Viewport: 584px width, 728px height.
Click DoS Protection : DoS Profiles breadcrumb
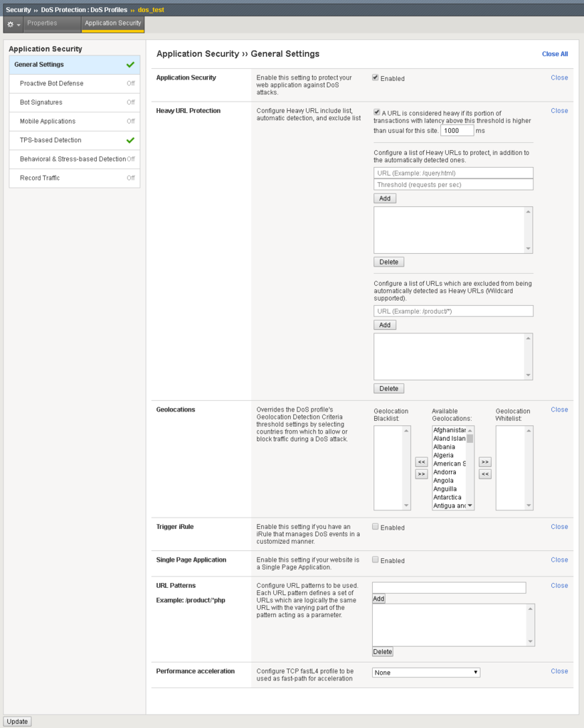pos(84,10)
